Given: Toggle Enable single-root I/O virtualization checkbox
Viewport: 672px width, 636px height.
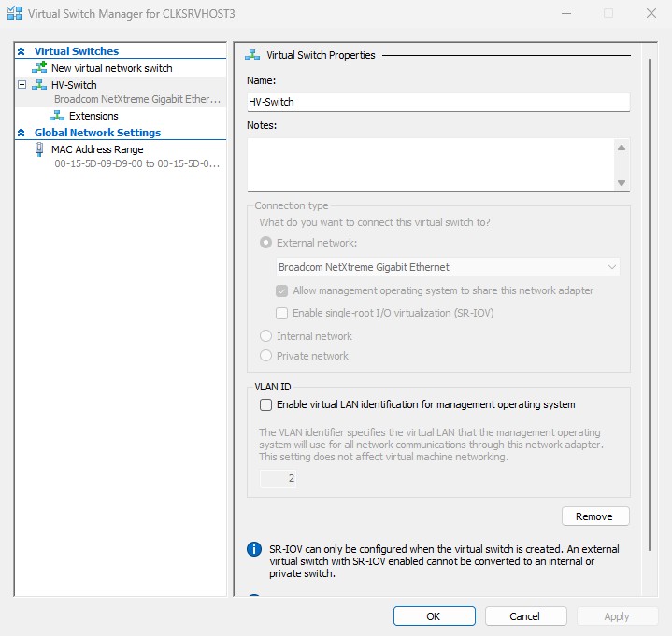Looking at the screenshot, I should tap(282, 313).
